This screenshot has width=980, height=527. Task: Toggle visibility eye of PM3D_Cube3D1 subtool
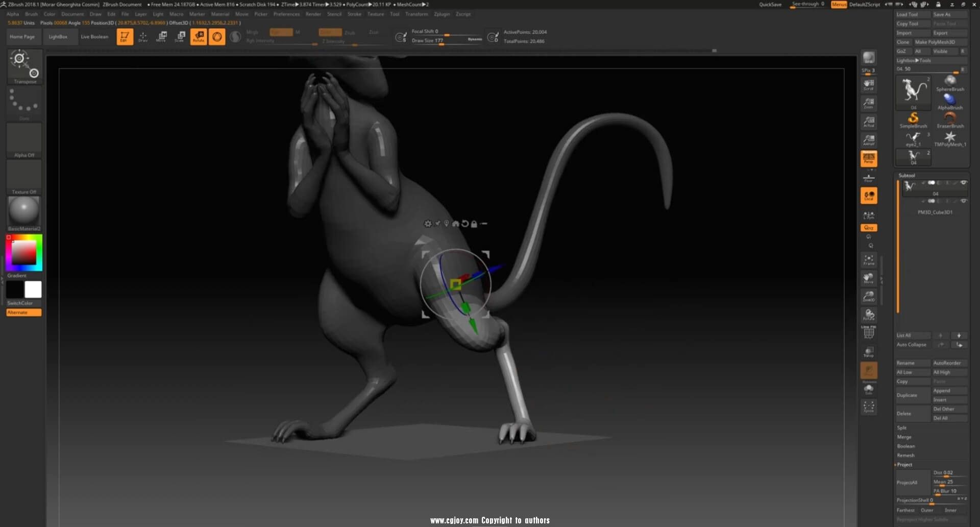coord(964,201)
